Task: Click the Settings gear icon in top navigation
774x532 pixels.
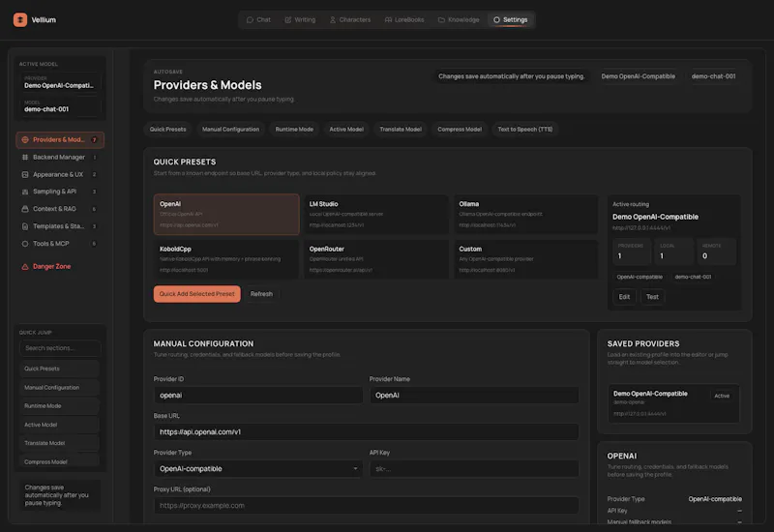Action: [x=496, y=19]
